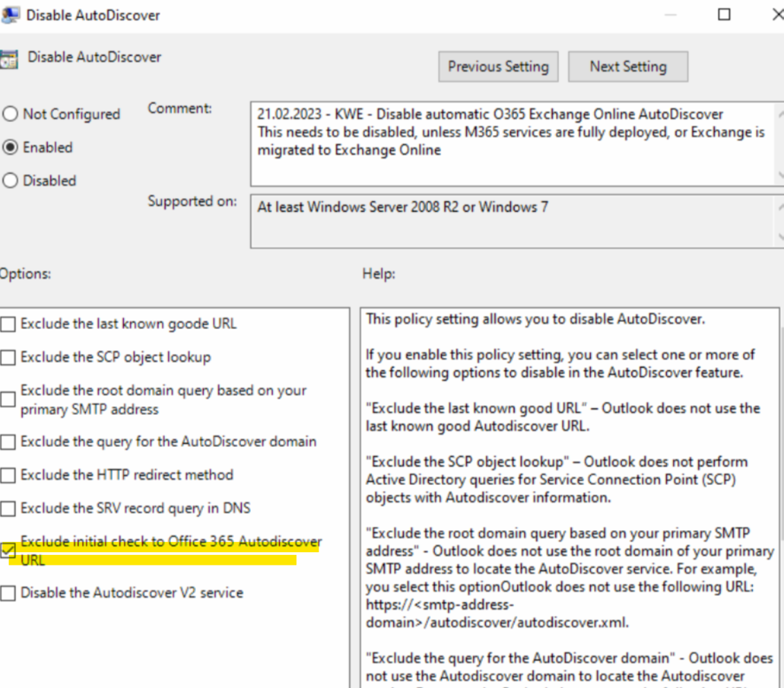Click the Previous Setting button
Image resolution: width=784 pixels, height=688 pixels.
click(x=498, y=67)
